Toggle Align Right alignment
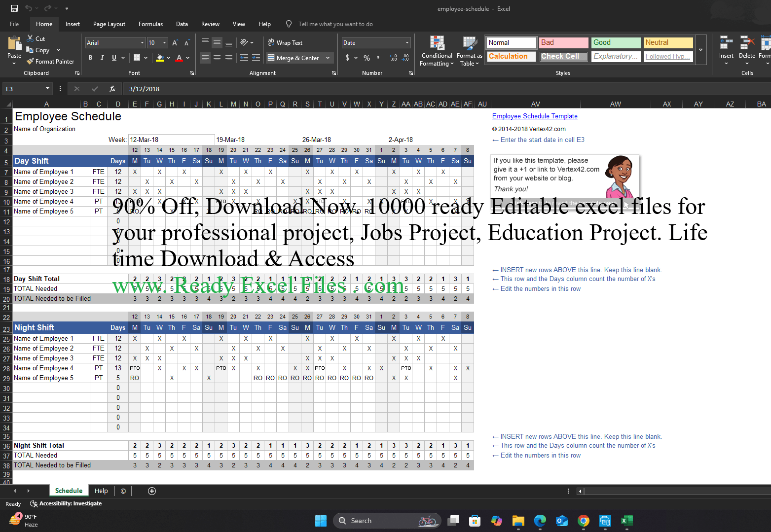Screen dimensions: 771x532 click(229, 58)
